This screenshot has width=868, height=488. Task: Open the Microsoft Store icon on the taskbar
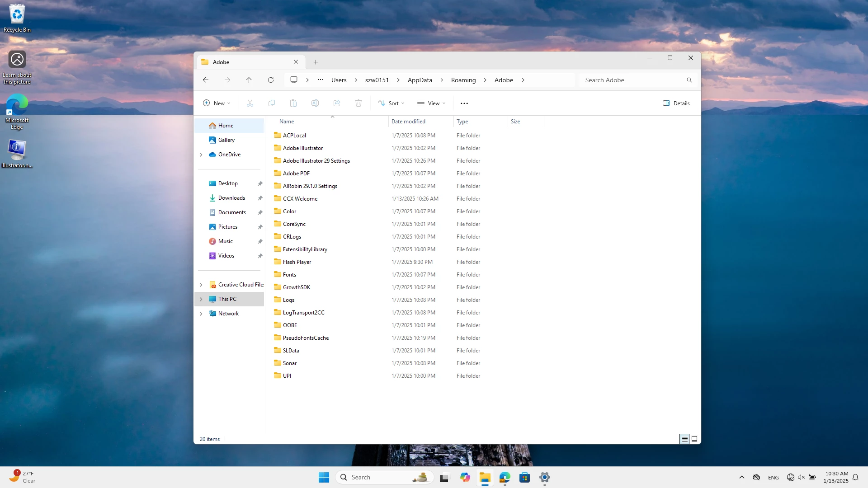click(524, 478)
